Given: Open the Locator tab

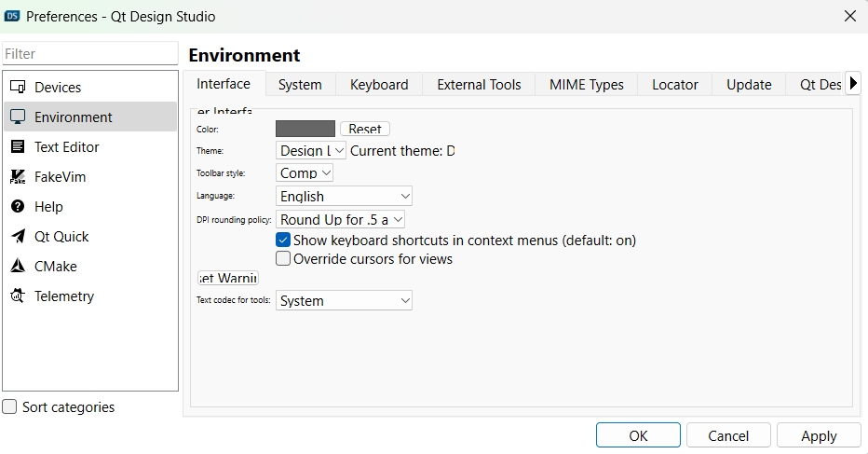Looking at the screenshot, I should point(675,85).
